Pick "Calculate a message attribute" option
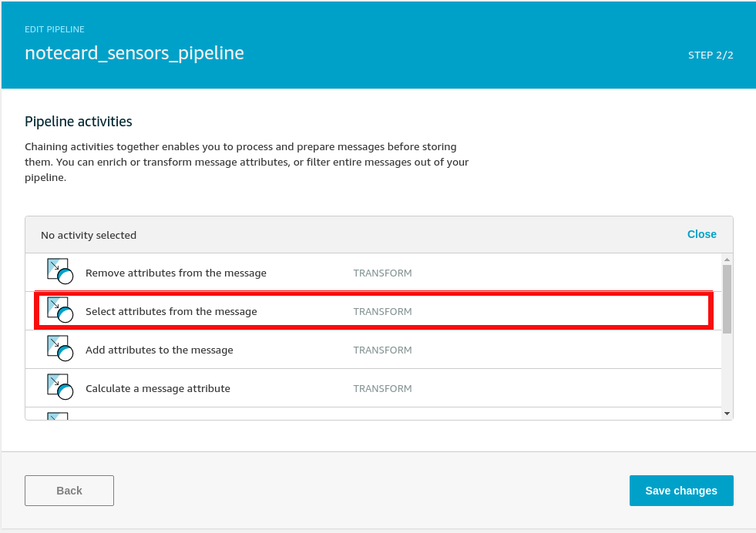 [x=157, y=388]
